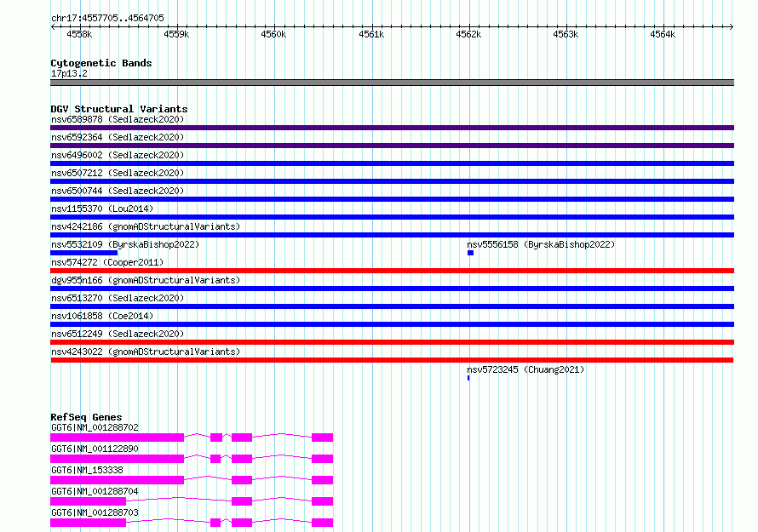Screen dimensions: 758x532
Task: Click the blue bar for nsv1155370
Action: [x=392, y=217]
